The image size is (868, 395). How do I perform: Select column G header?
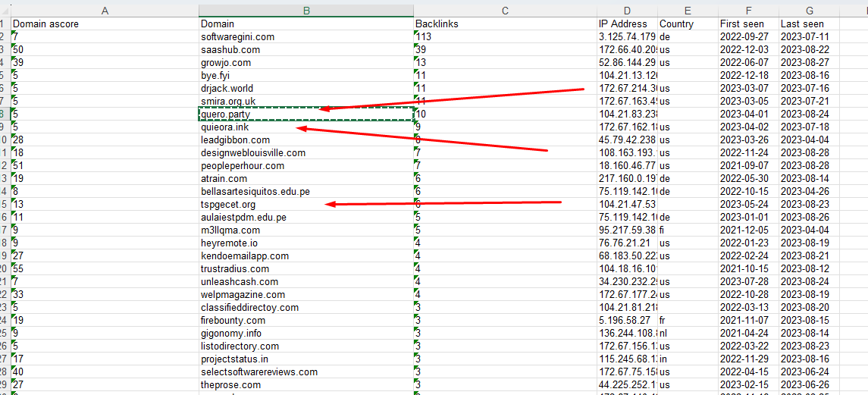(x=809, y=11)
